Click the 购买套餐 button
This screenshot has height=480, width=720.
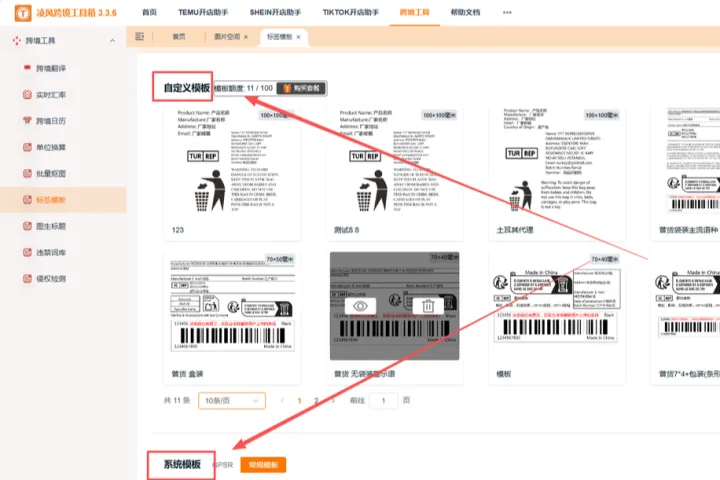point(301,88)
